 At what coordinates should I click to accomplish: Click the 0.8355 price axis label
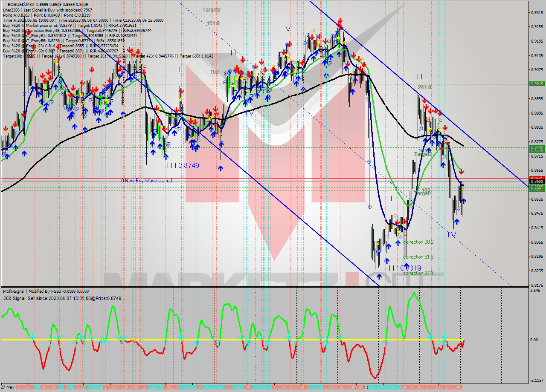(x=537, y=242)
